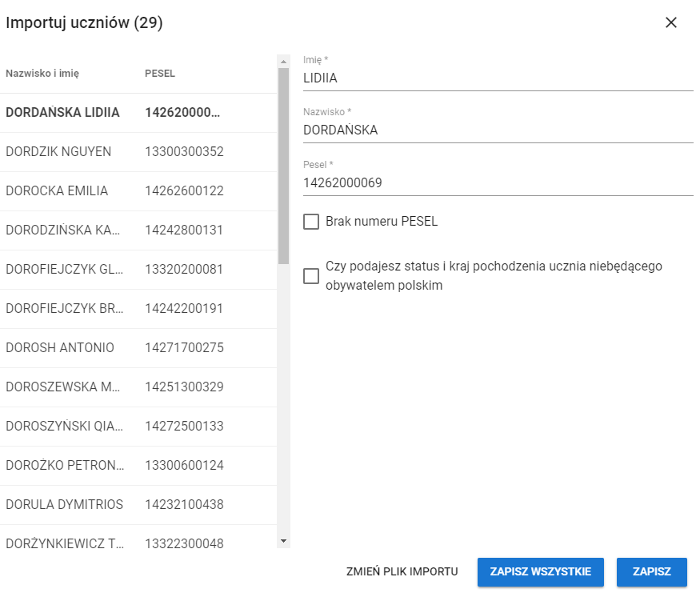700x593 pixels.
Task: Enable status i kraj pochodzenia checkbox
Action: pos(311,276)
